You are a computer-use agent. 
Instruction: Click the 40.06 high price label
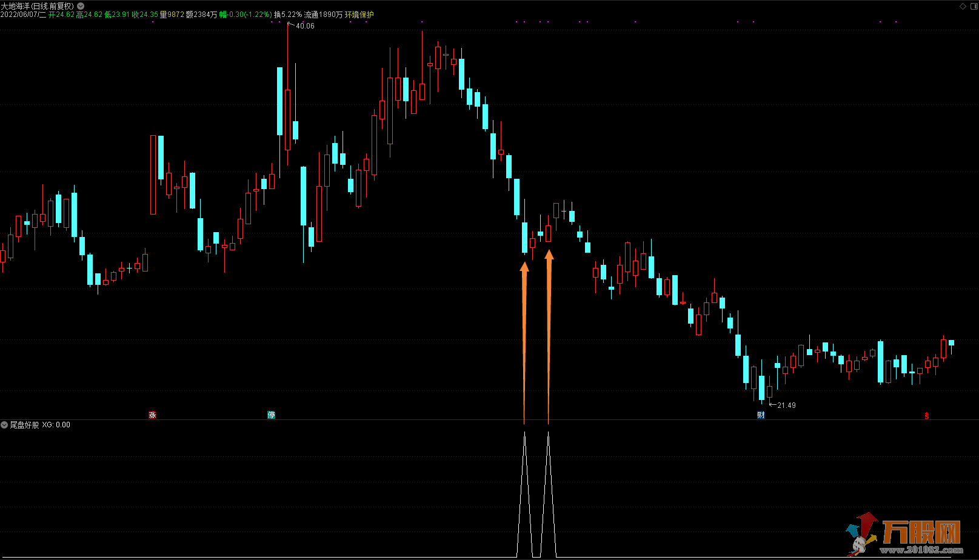coord(305,26)
